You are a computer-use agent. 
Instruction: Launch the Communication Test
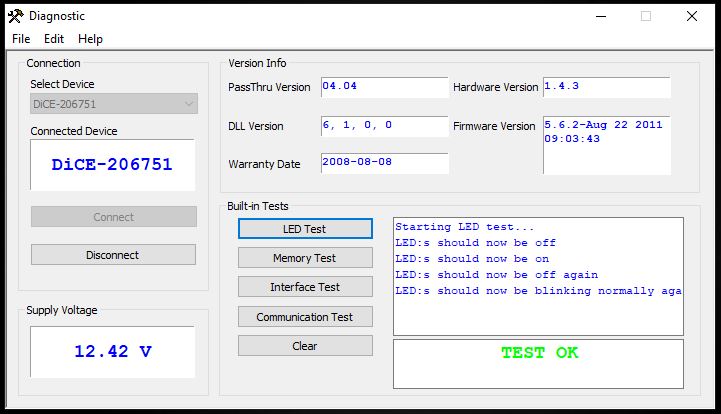305,317
